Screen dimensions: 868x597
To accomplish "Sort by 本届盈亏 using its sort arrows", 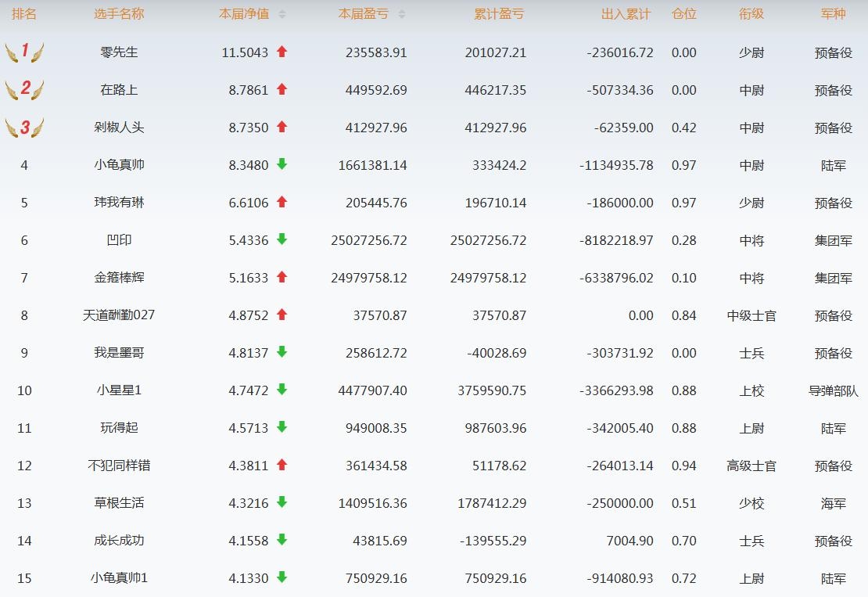I will tap(402, 14).
